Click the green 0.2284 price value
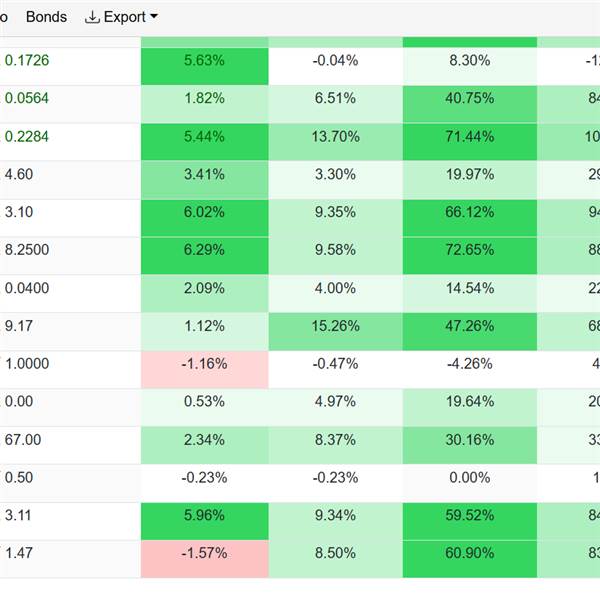Image resolution: width=600 pixels, height=600 pixels. coord(27,137)
